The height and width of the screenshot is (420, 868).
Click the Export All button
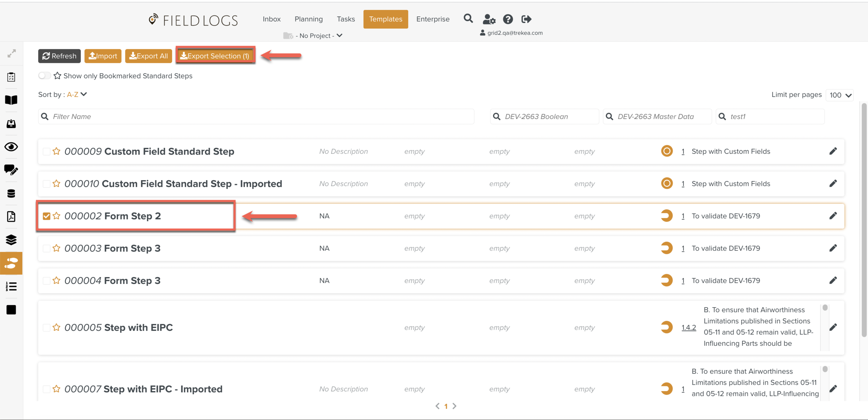148,56
